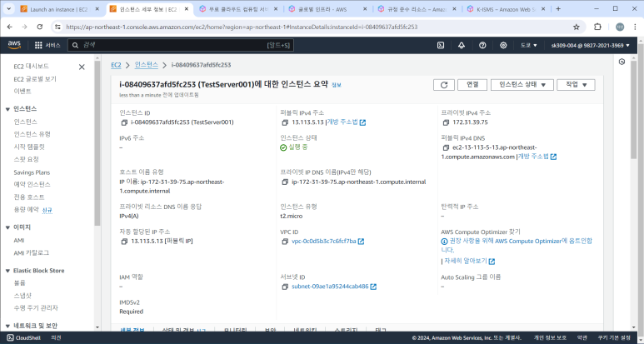The image size is (644, 344).
Task: Copy the private IP DNS name
Action: (285, 182)
